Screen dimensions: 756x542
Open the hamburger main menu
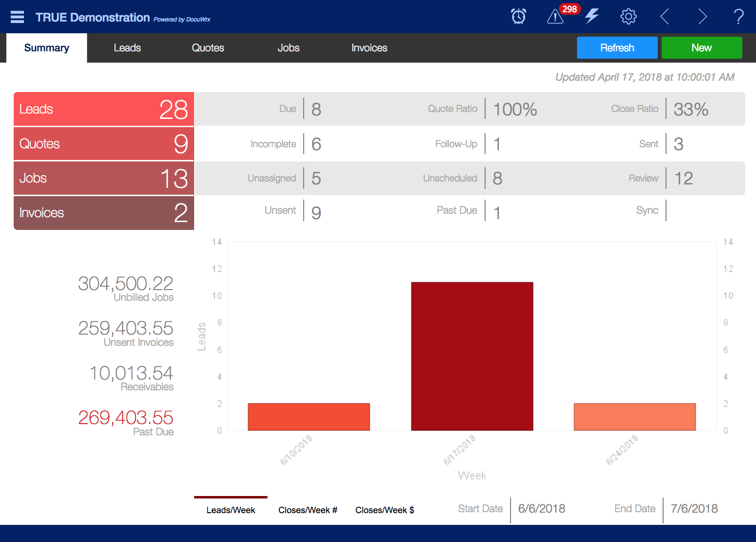point(17,17)
